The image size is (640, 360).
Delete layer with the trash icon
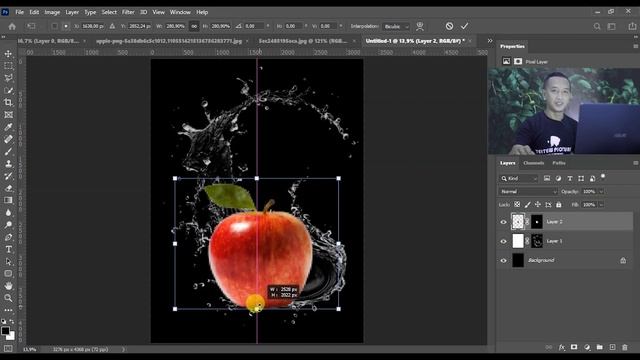625,347
